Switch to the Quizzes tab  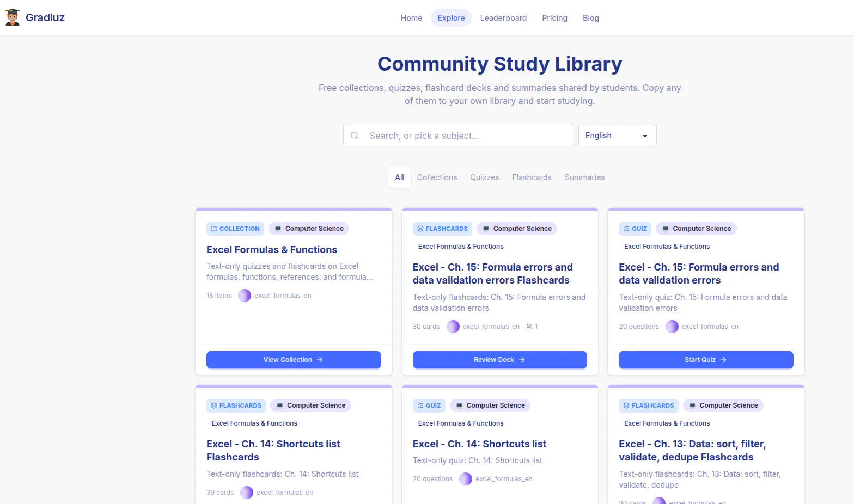pos(484,177)
